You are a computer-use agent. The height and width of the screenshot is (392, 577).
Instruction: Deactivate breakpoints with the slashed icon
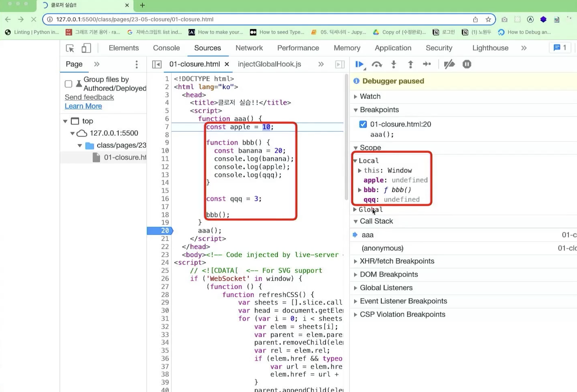coord(449,64)
